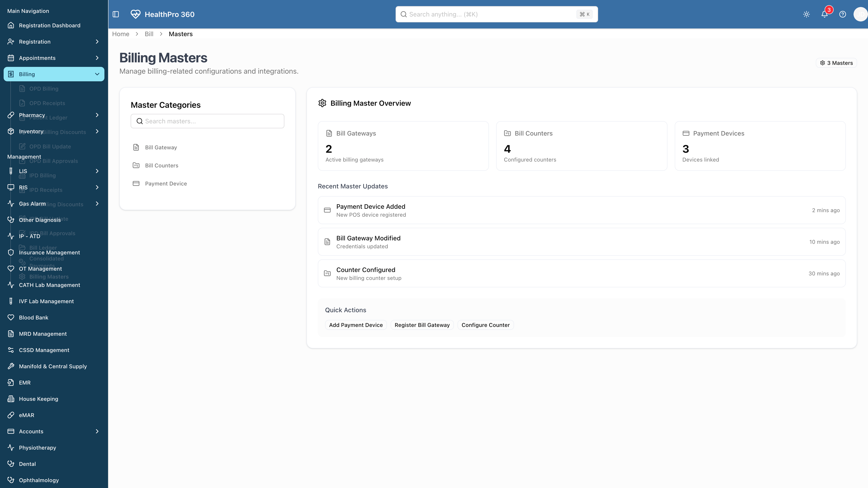Expand the Appointments menu chevron
This screenshot has width=868, height=488.
pyautogui.click(x=97, y=58)
